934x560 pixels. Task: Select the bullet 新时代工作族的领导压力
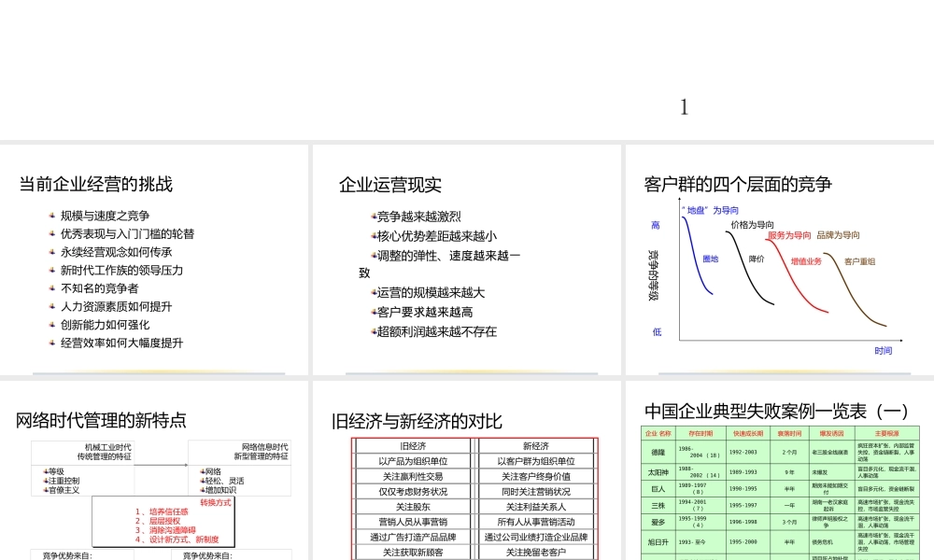[x=121, y=270]
